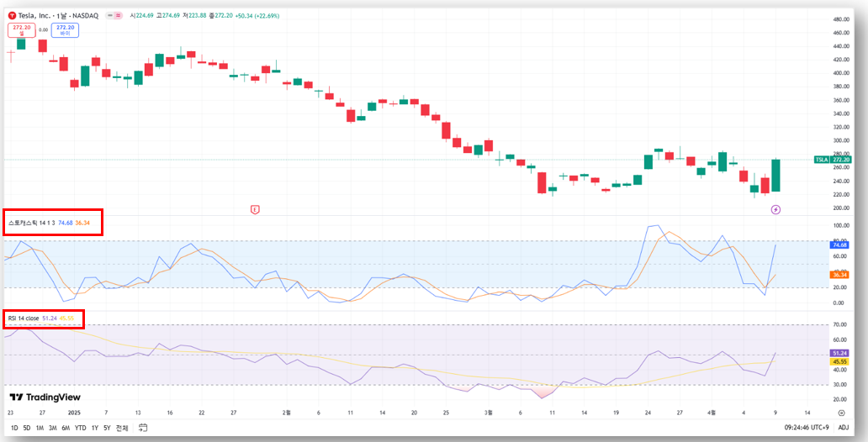Click blue 74.68 stochastic axis label
The height and width of the screenshot is (442, 868).
pyautogui.click(x=839, y=245)
